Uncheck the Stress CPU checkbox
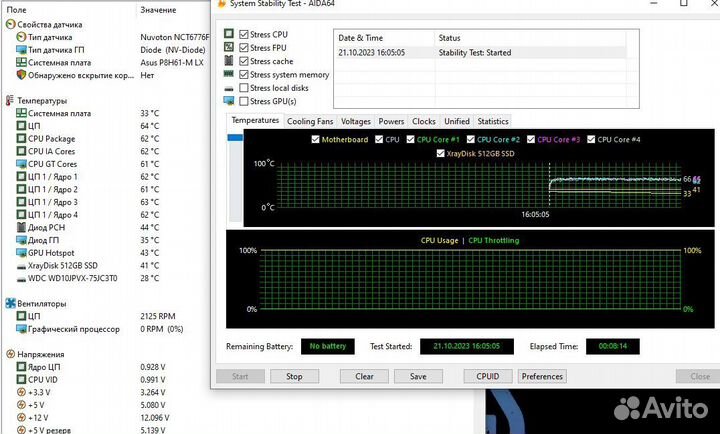This screenshot has height=434, width=720. pyautogui.click(x=244, y=34)
